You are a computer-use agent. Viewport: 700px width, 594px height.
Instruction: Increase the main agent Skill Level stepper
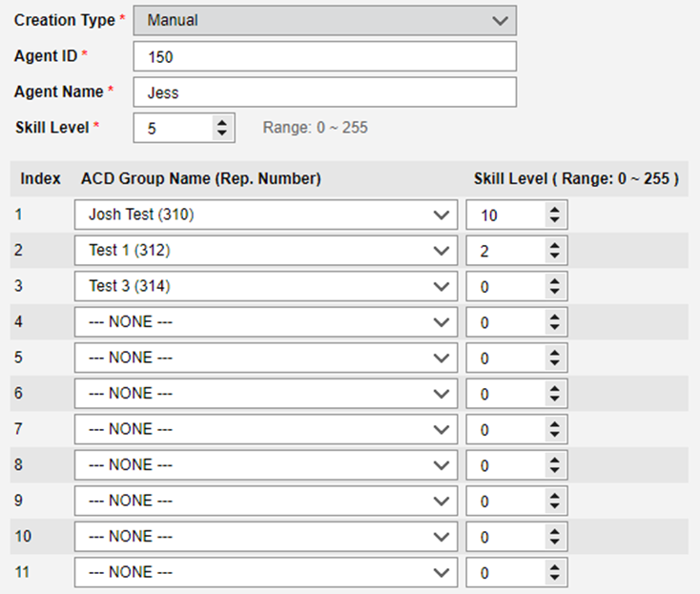point(222,122)
